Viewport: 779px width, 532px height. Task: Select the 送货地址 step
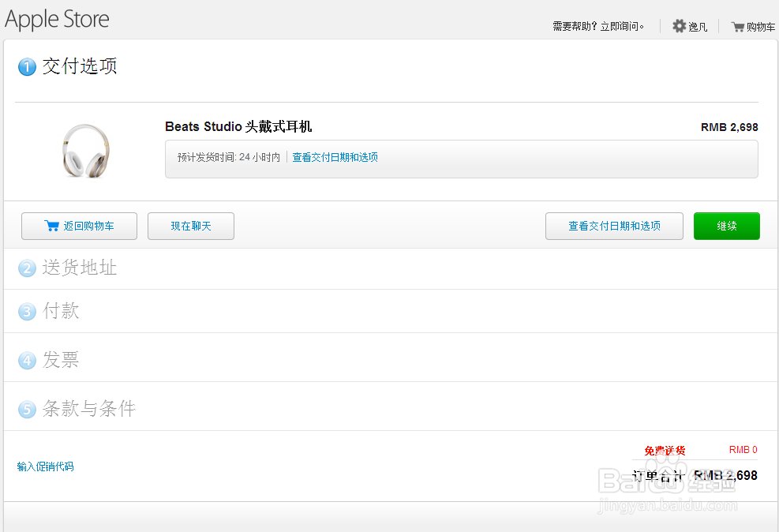pos(80,268)
